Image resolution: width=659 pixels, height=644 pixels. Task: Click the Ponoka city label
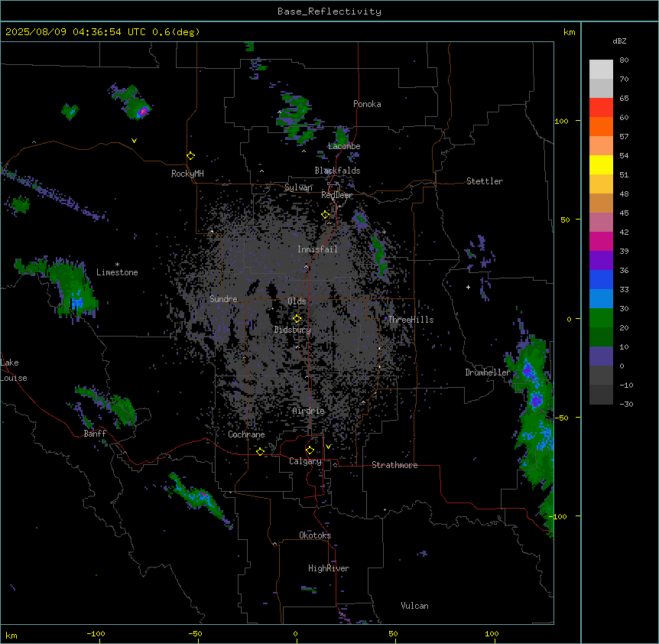pos(367,104)
